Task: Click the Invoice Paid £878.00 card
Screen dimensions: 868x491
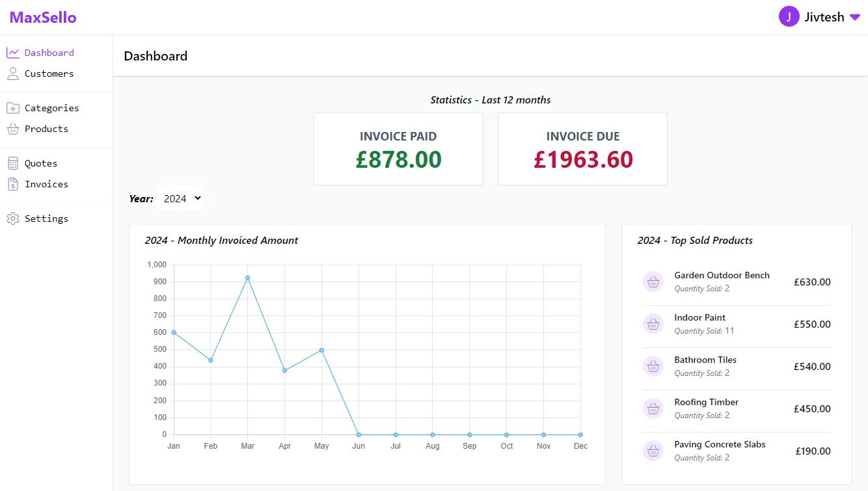Action: tap(398, 149)
